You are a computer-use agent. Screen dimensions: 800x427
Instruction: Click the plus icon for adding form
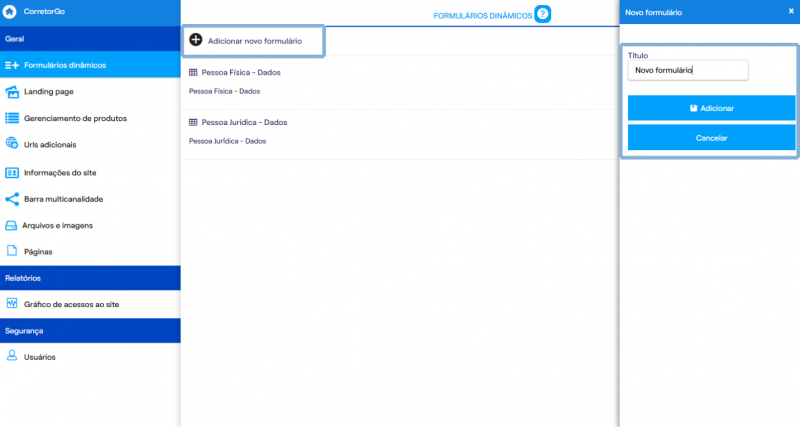pyautogui.click(x=195, y=40)
